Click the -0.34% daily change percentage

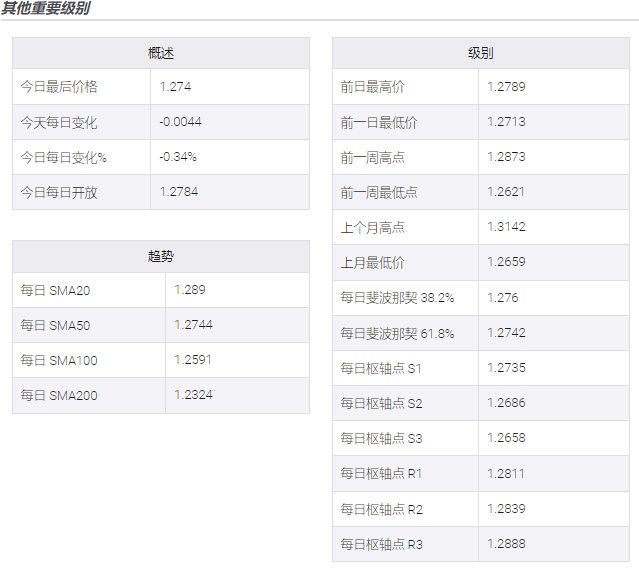coord(178,157)
